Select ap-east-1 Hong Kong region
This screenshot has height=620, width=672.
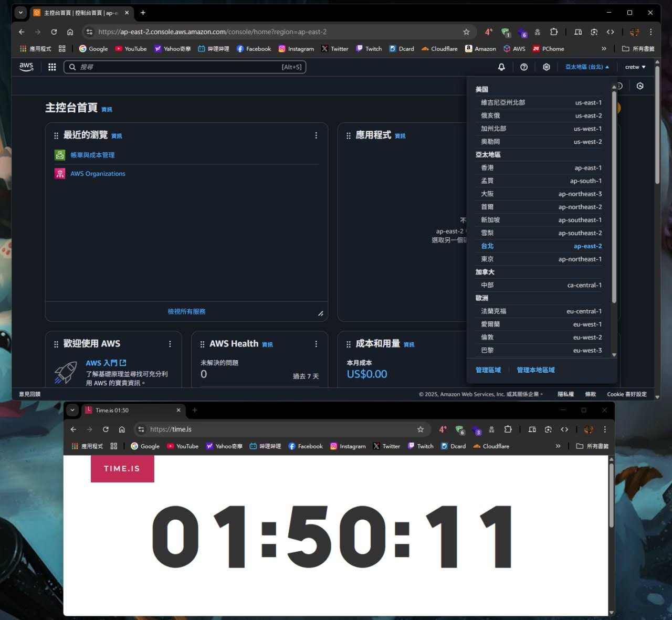point(541,167)
